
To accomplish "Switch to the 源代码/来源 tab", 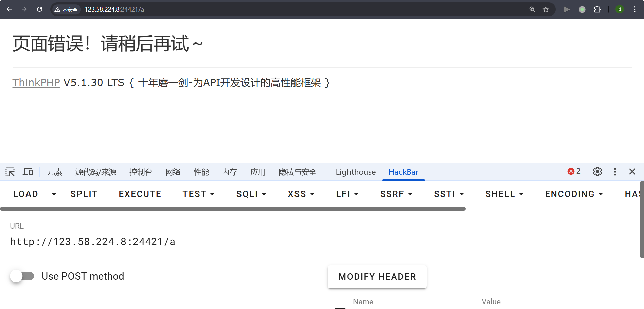I will pyautogui.click(x=96, y=172).
